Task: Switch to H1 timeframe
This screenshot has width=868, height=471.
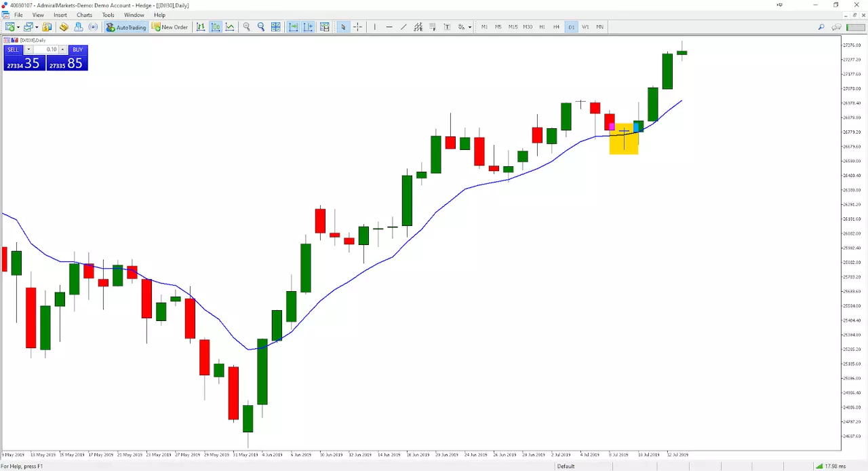Action: [x=542, y=27]
